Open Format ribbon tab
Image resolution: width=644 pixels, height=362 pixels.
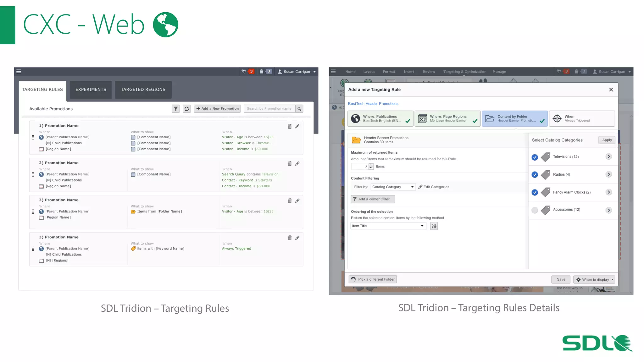tap(389, 72)
